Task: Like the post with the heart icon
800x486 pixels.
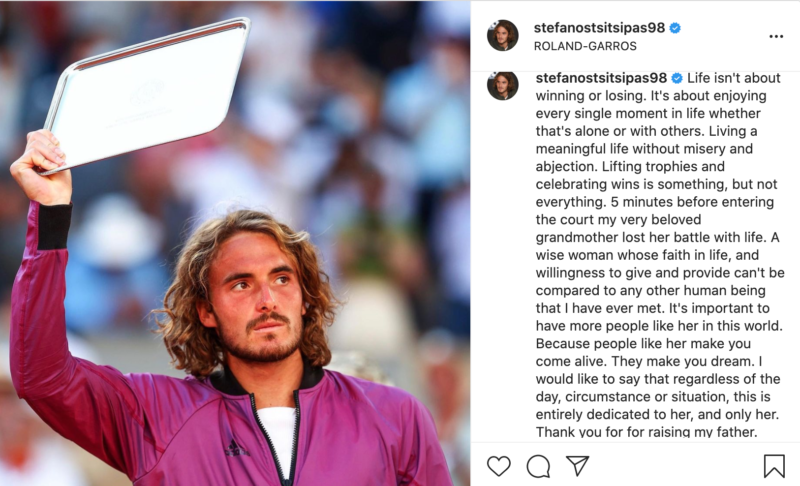Action: click(498, 466)
